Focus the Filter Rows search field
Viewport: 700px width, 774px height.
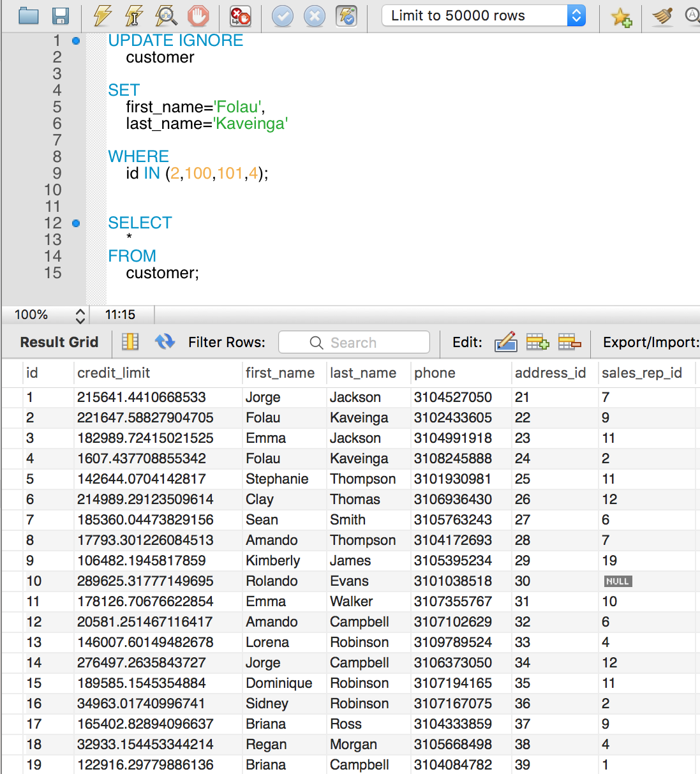(x=354, y=343)
